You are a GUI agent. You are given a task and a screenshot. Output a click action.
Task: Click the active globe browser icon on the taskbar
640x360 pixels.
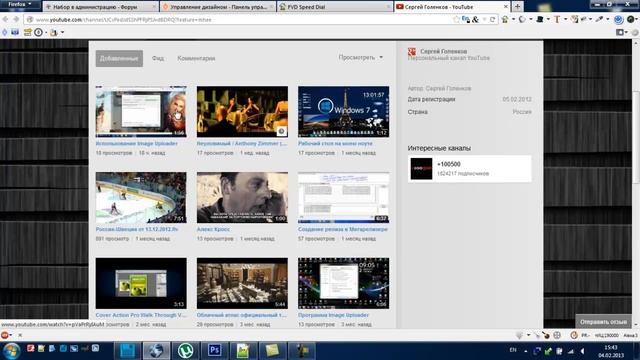point(156,351)
